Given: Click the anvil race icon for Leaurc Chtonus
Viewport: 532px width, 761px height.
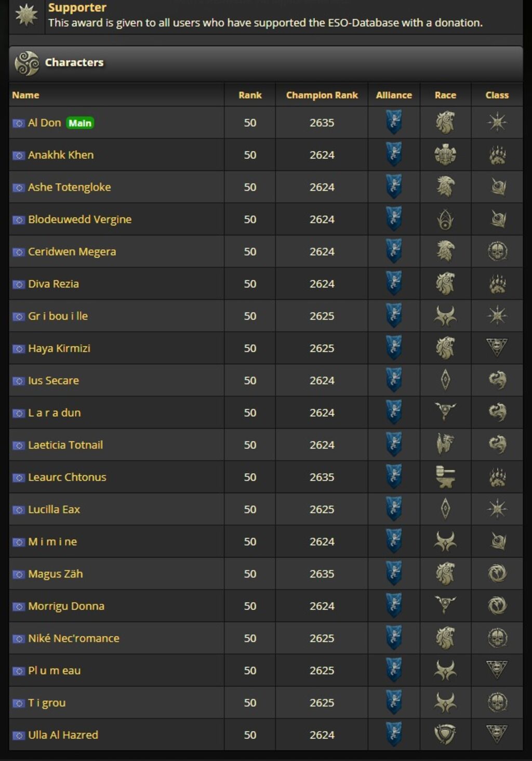Looking at the screenshot, I should point(445,477).
